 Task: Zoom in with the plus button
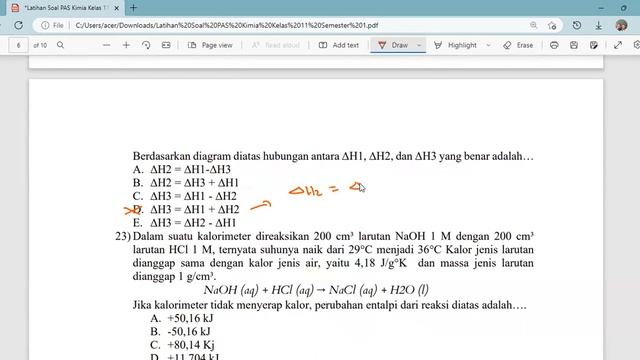126,45
